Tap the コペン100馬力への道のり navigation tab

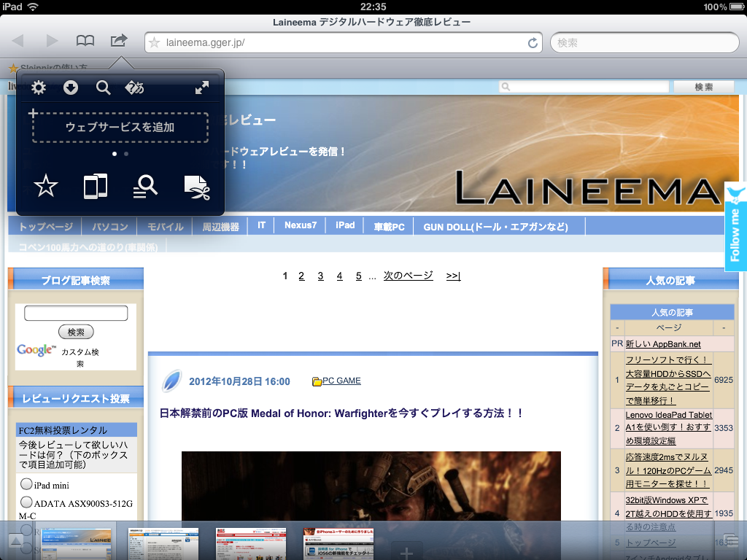click(x=88, y=247)
